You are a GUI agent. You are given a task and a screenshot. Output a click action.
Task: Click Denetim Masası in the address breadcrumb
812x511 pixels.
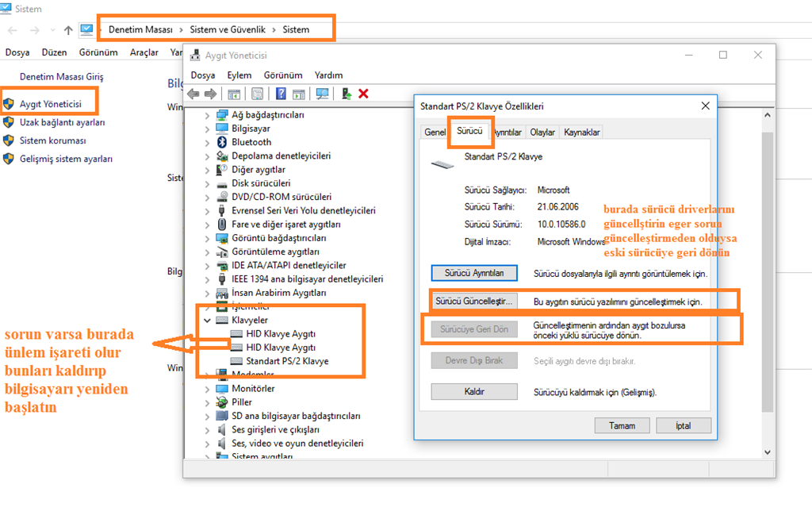pos(140,29)
